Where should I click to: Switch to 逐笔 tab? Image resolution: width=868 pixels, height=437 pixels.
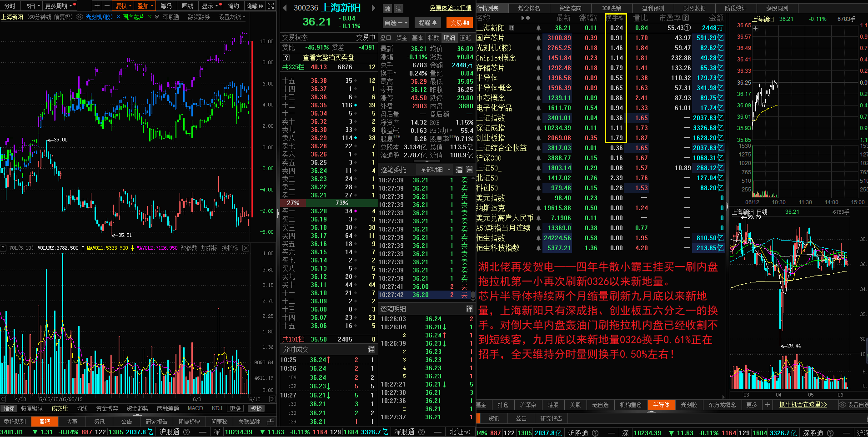[465, 38]
